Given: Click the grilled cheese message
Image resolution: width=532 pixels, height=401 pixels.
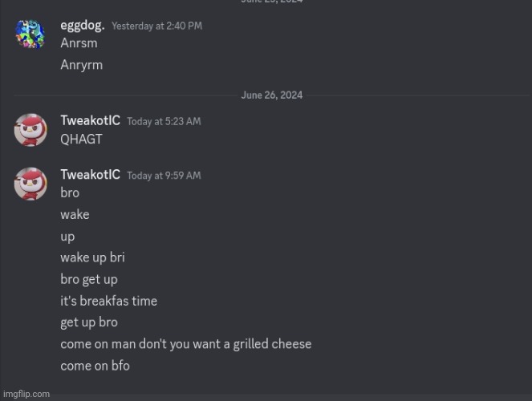Looking at the screenshot, I should point(185,344).
